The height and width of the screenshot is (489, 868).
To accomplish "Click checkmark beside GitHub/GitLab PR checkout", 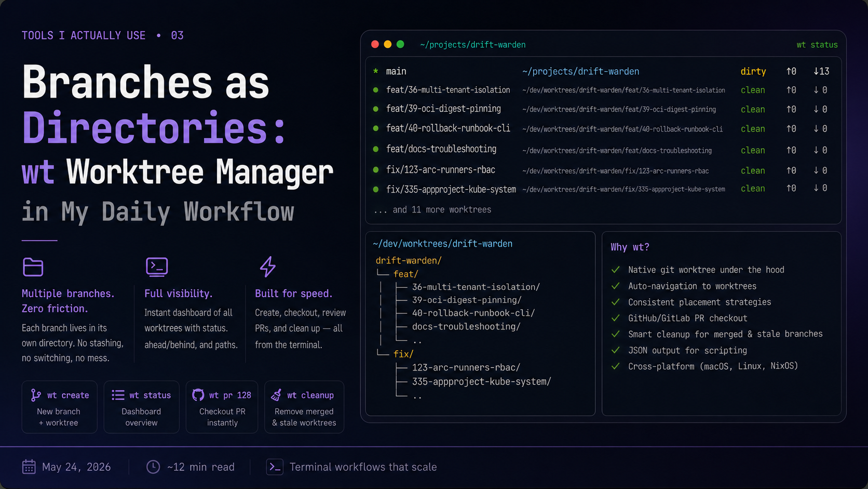I will click(616, 318).
